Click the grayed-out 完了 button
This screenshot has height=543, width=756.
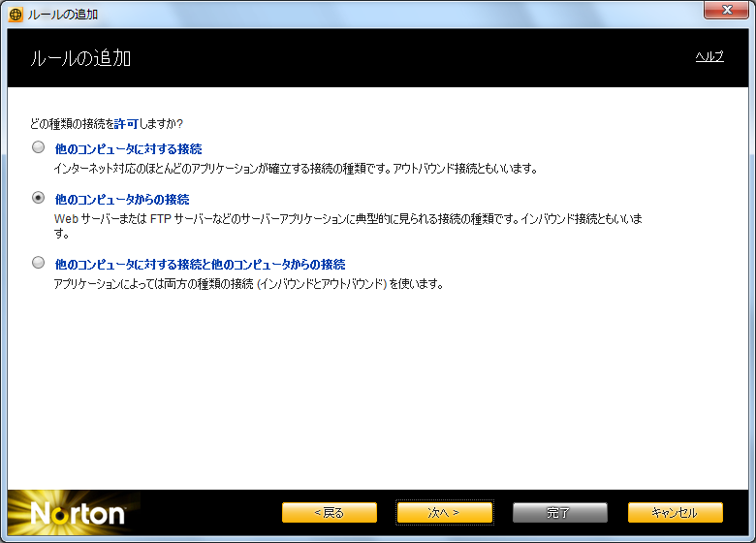[x=559, y=512]
